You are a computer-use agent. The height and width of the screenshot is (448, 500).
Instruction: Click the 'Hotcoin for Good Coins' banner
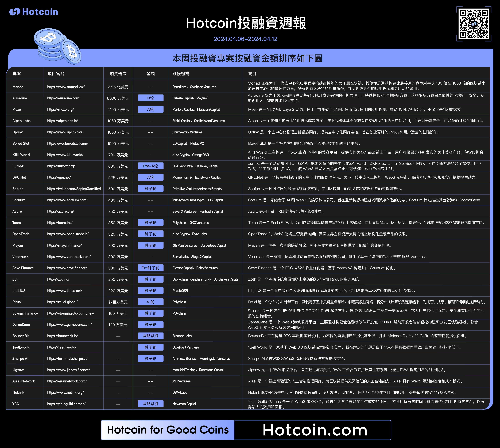pyautogui.click(x=168, y=430)
